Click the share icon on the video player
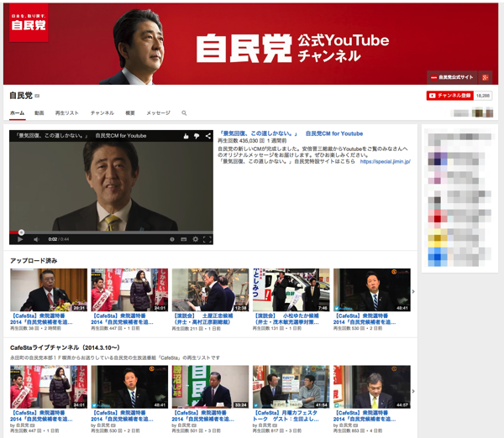504x438 pixels. [208, 136]
